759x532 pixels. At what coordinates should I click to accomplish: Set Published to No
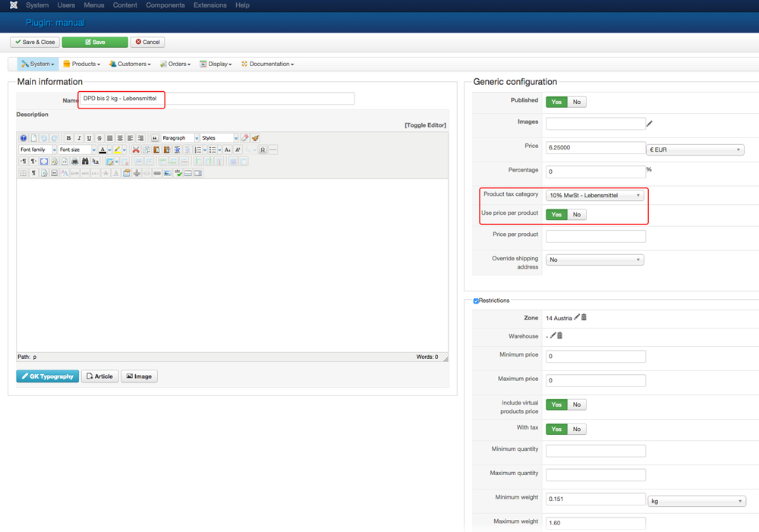coord(577,102)
